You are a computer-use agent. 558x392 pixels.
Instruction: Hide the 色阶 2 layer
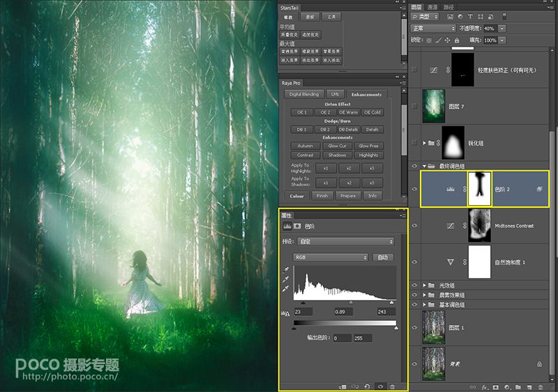pyautogui.click(x=414, y=189)
